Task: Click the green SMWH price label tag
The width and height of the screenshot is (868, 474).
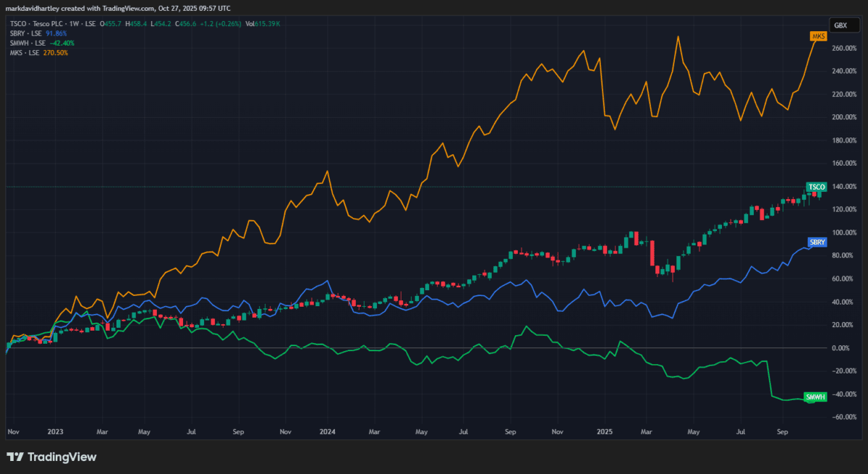Action: 816,397
